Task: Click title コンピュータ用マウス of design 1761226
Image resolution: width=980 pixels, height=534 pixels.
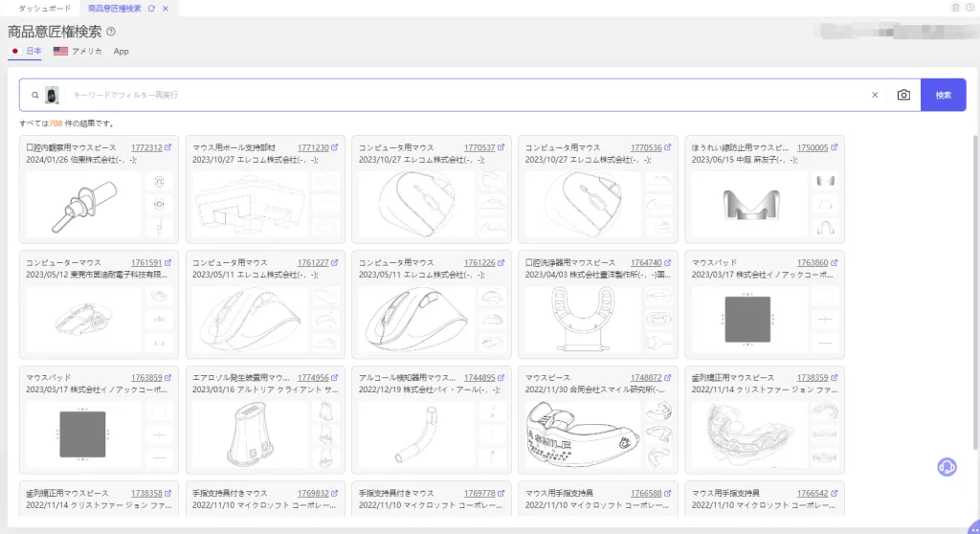Action: tap(396, 262)
